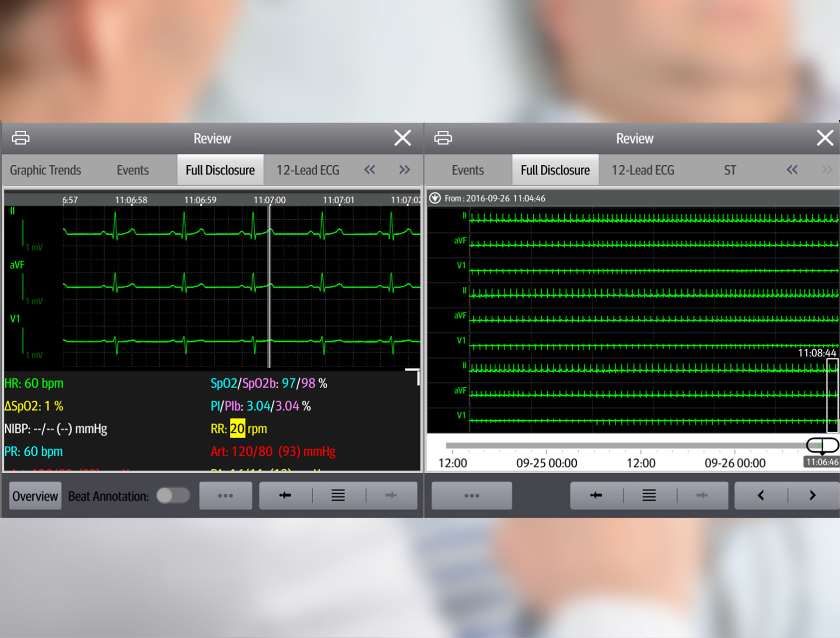
Task: Click the more options button in left panel
Action: [225, 495]
